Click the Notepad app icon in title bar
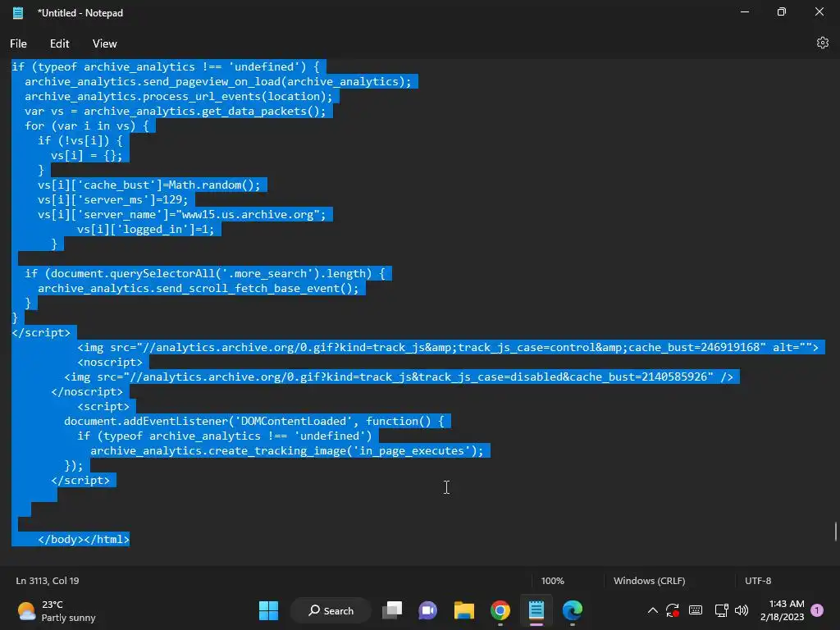 18,13
